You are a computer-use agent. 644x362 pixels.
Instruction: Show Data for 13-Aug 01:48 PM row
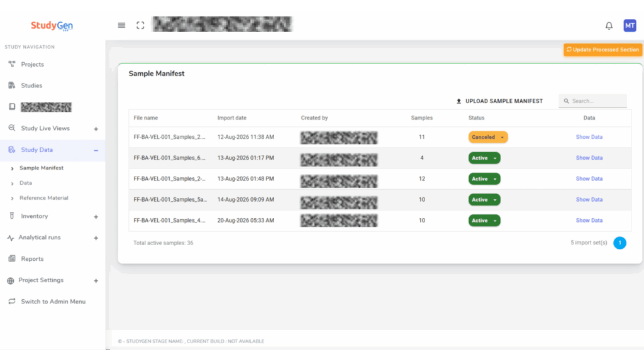click(589, 179)
